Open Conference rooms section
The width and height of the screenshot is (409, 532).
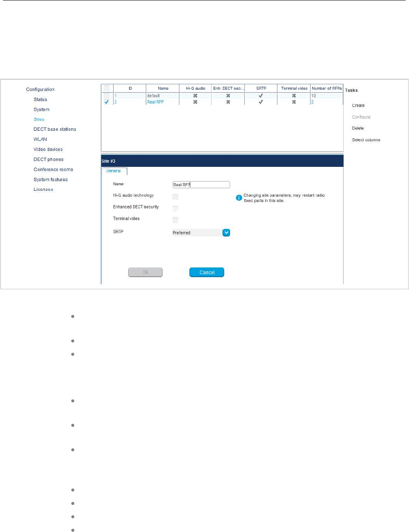53,169
